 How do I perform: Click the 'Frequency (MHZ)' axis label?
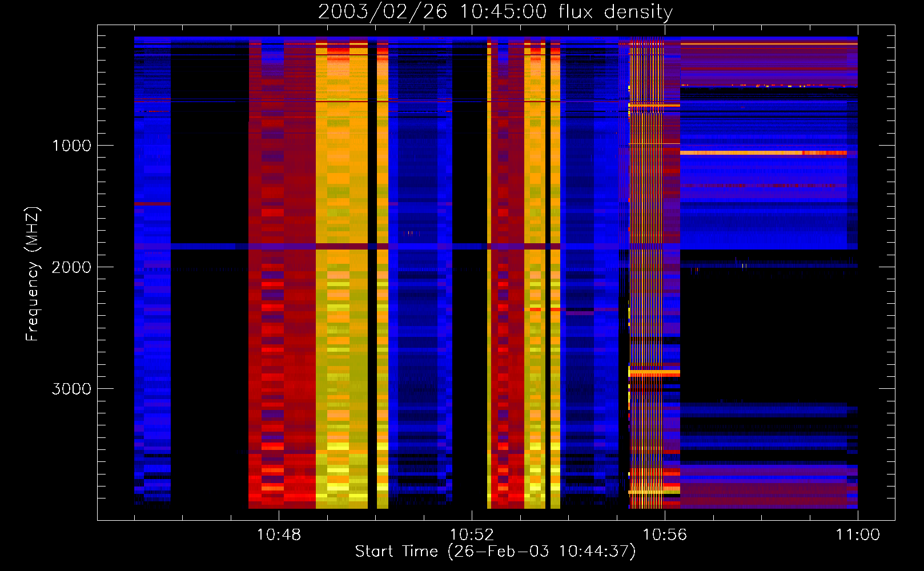click(33, 274)
